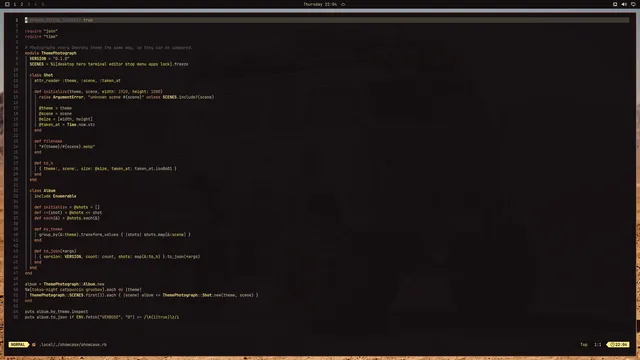Image resolution: width=640 pixels, height=360 pixels.
Task: Open the Thursday 22:04 clock
Action: [x=320, y=4]
